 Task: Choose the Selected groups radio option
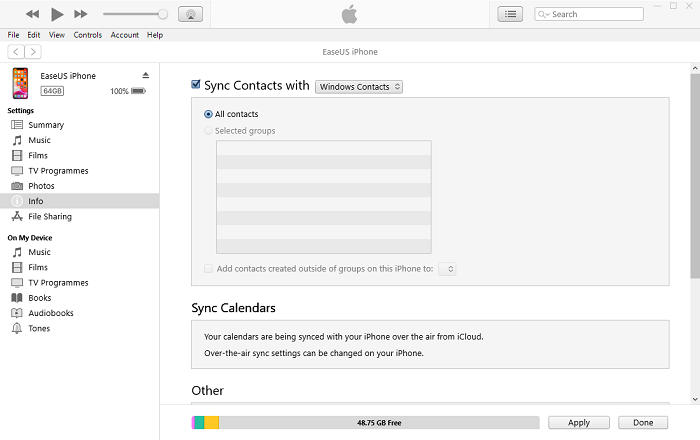[208, 131]
